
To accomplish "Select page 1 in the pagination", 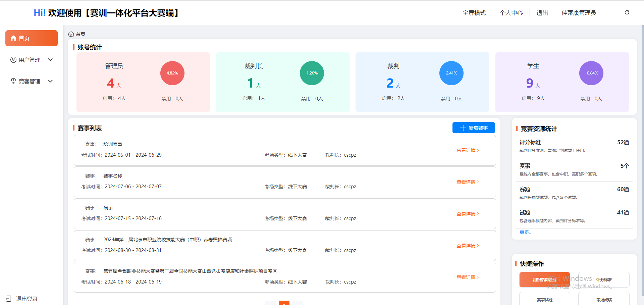I will (x=284, y=303).
